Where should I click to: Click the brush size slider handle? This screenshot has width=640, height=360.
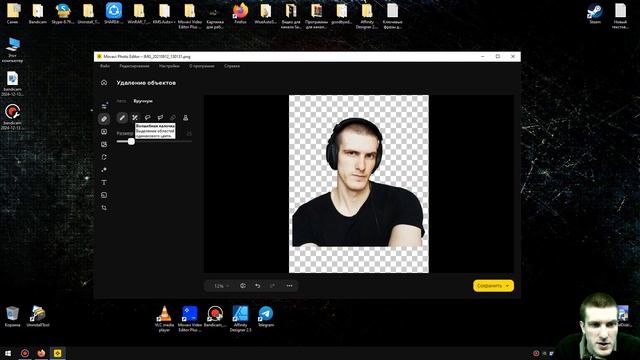point(131,141)
